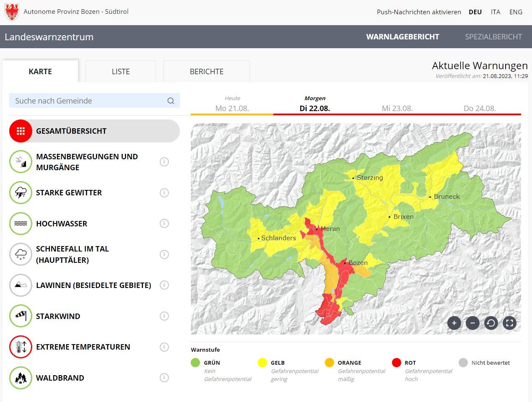Image resolution: width=532 pixels, height=402 pixels.
Task: Select the Waldbrand forest fire icon
Action: 21,378
